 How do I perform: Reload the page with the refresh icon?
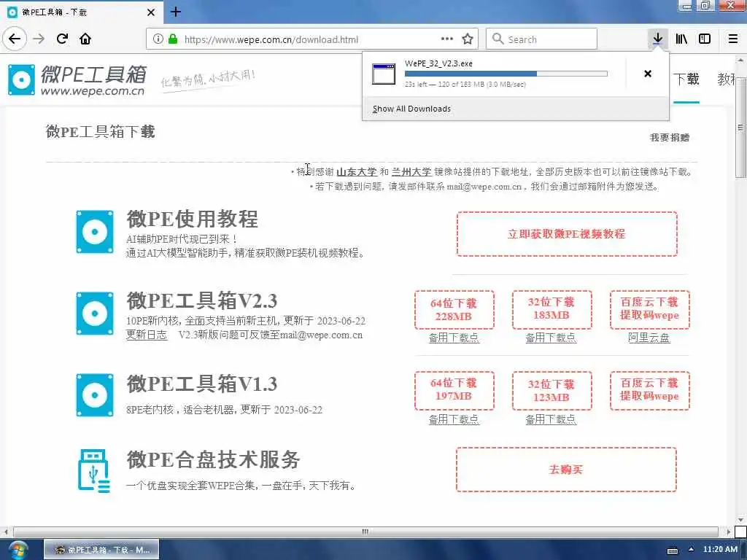coord(63,39)
